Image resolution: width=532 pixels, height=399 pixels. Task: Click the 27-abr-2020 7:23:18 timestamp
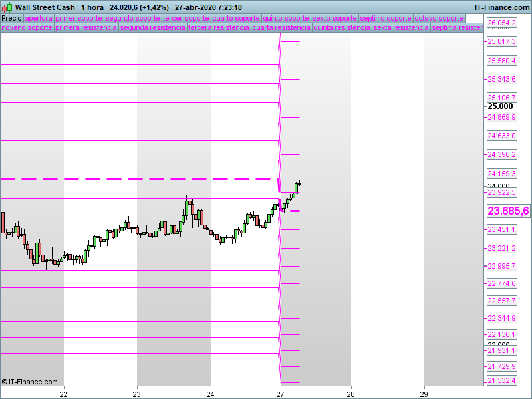pyautogui.click(x=208, y=7)
